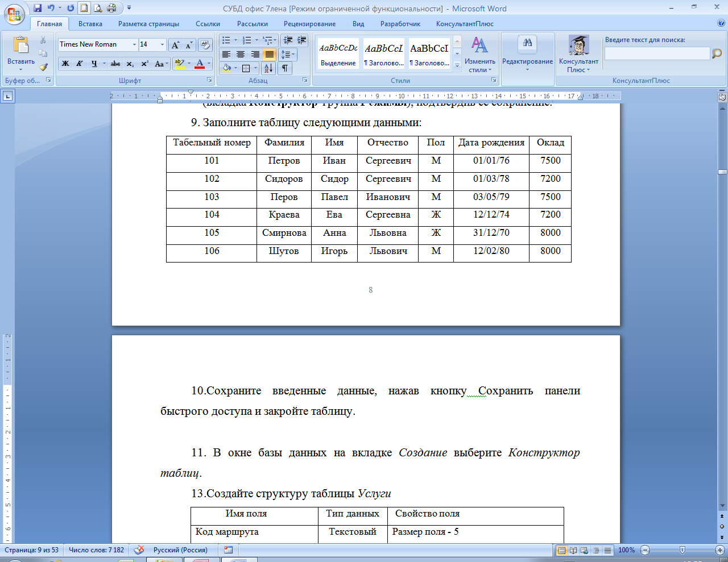This screenshot has height=562, width=728.
Task: Open Рассылки tab
Action: (x=253, y=24)
